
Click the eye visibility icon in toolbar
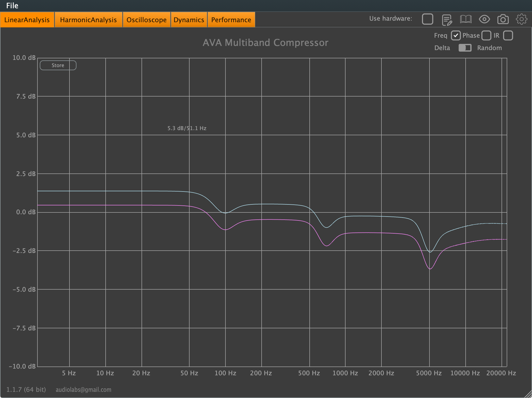click(x=484, y=19)
